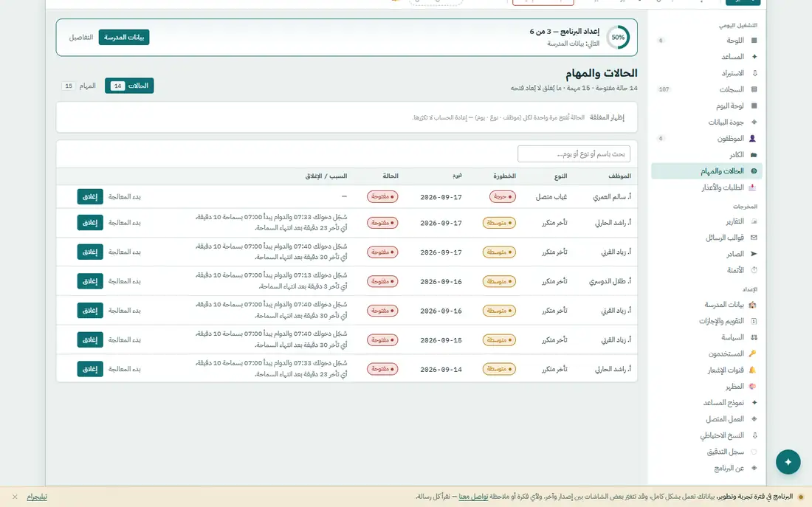This screenshot has width=812, height=507.
Task: Click the السجلات 187 count badge
Action: pos(664,89)
